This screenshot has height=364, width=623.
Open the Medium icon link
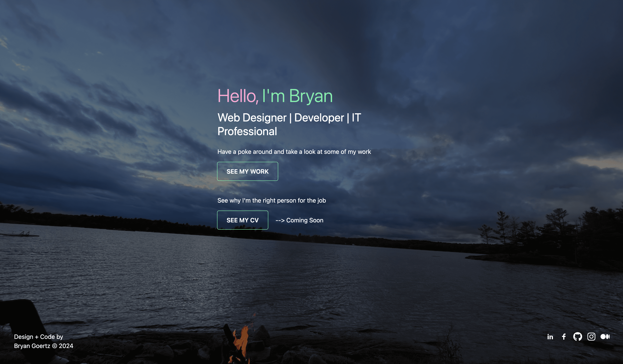tap(605, 337)
